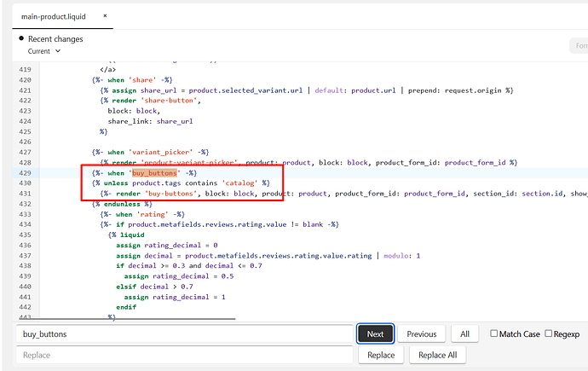Click 'buy-buttons' string on line 431
This screenshot has width=588, height=371.
(x=170, y=194)
